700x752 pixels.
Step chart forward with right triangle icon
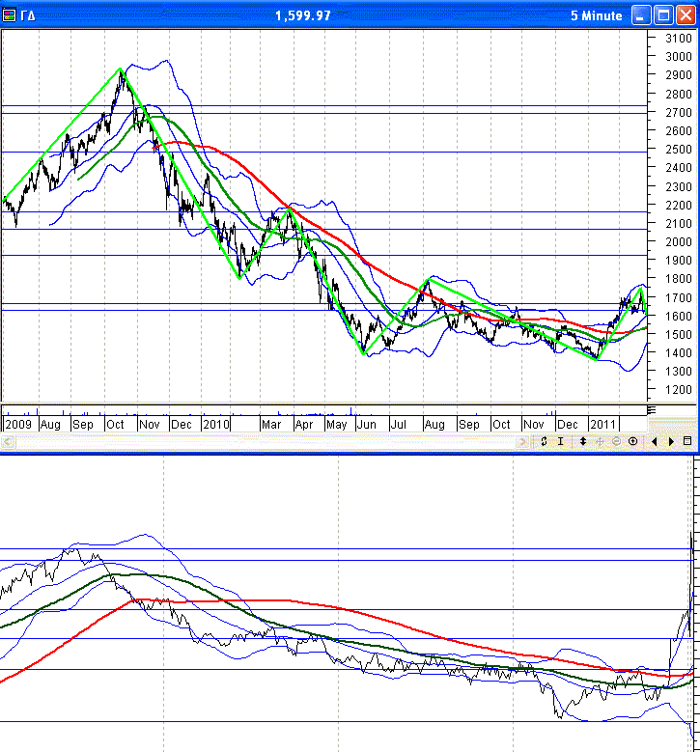click(x=669, y=441)
